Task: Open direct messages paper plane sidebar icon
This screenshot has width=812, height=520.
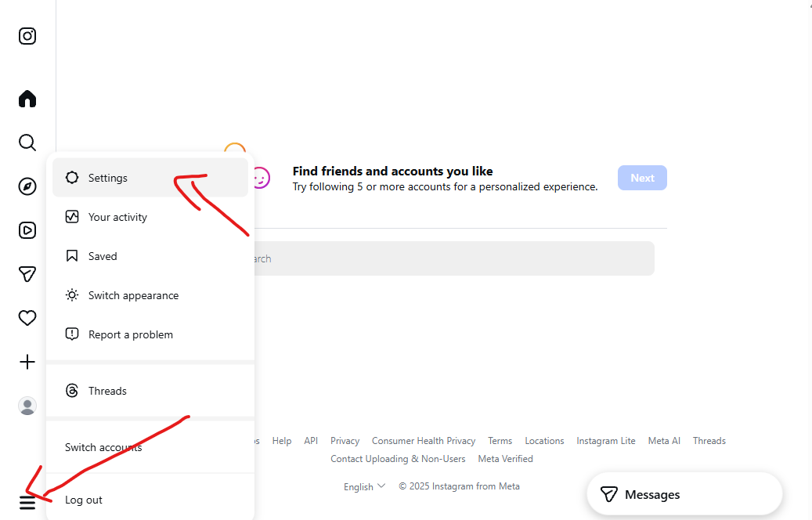Action: [x=27, y=274]
